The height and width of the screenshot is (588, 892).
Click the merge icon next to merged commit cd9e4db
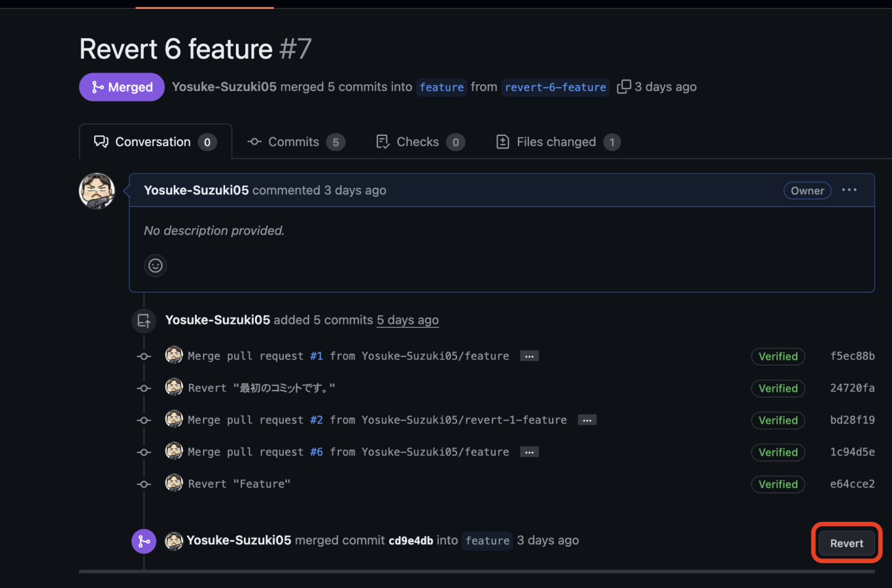pyautogui.click(x=143, y=541)
